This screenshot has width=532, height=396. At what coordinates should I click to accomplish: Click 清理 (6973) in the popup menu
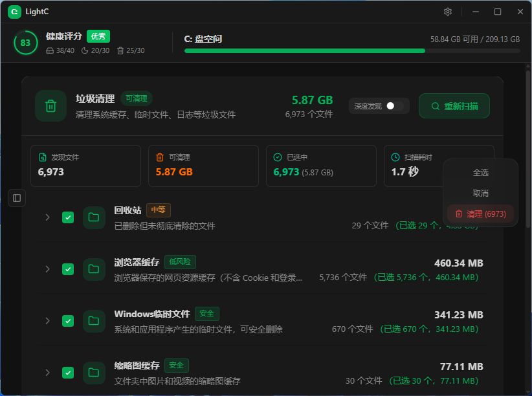point(480,214)
